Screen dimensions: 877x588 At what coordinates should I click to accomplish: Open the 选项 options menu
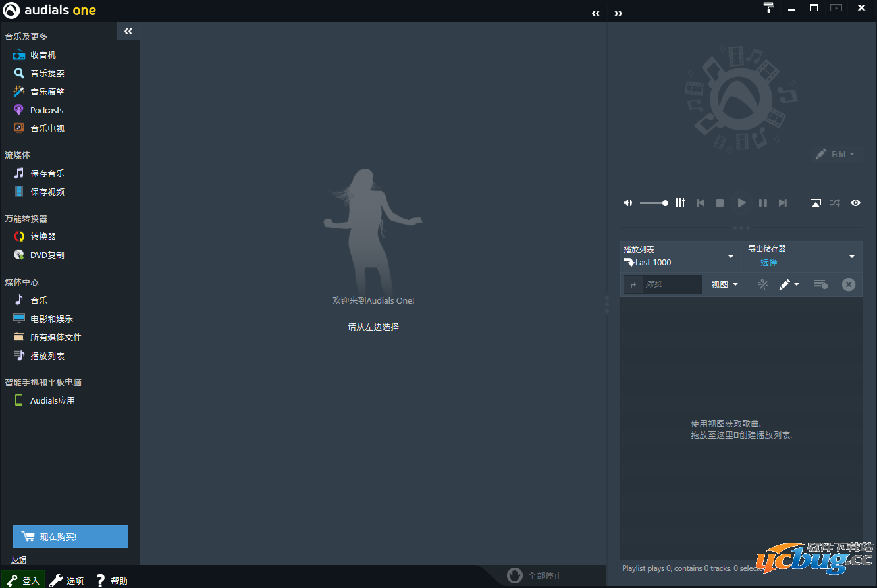coord(67,580)
